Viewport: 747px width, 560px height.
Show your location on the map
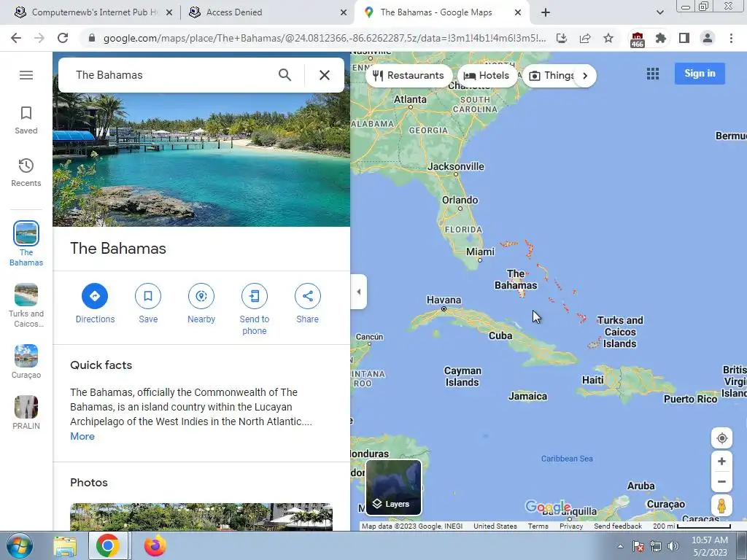pos(721,438)
